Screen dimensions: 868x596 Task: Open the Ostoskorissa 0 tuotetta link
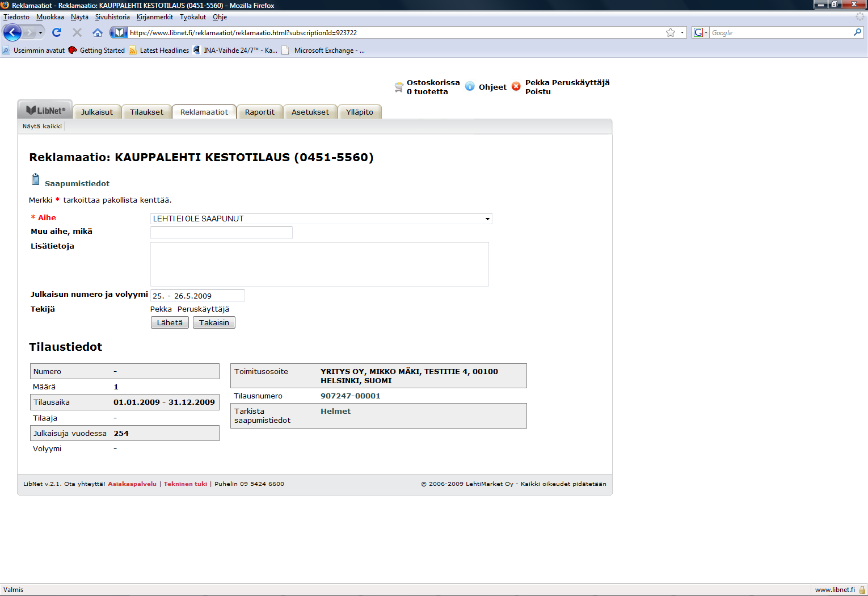click(433, 87)
